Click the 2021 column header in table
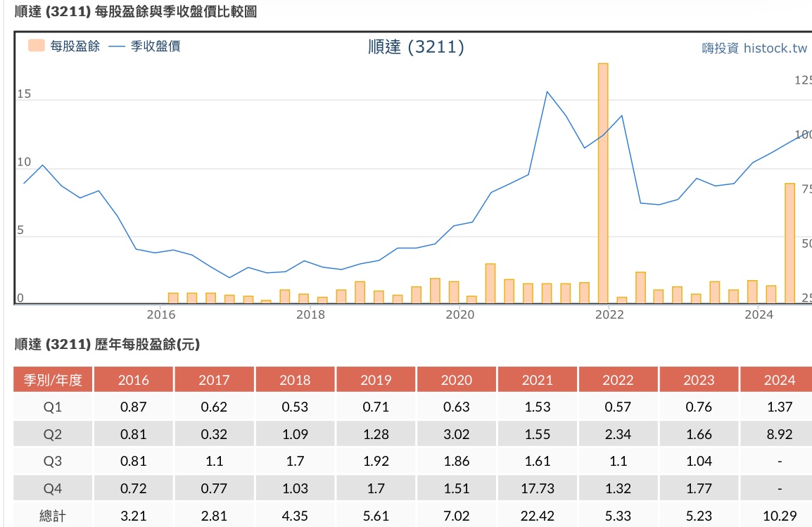 (x=538, y=380)
